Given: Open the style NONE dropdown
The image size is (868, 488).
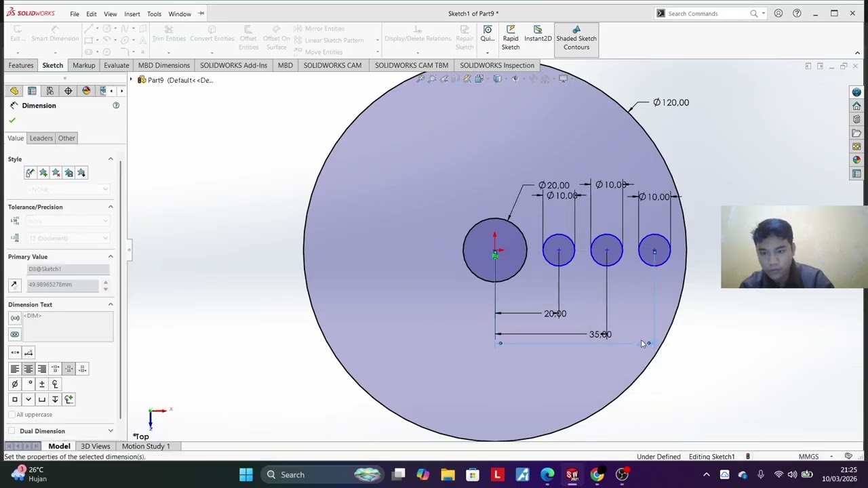Looking at the screenshot, I should click(68, 189).
